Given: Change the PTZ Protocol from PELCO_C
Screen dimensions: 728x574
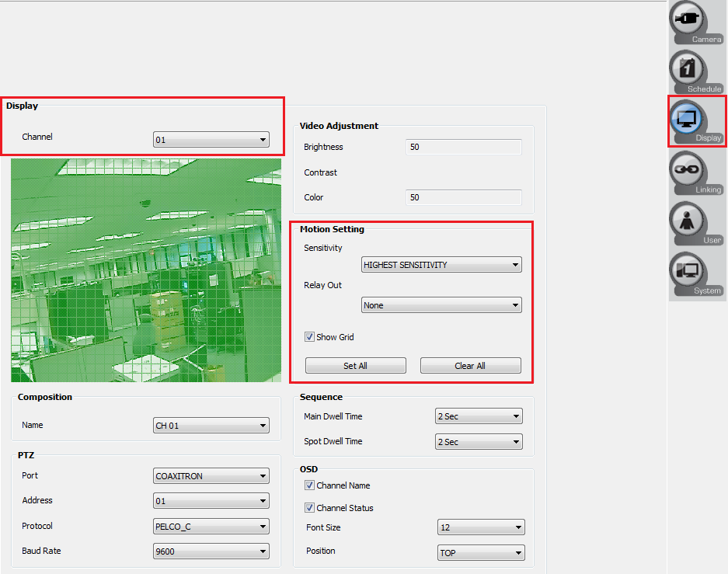Looking at the screenshot, I should click(211, 526).
